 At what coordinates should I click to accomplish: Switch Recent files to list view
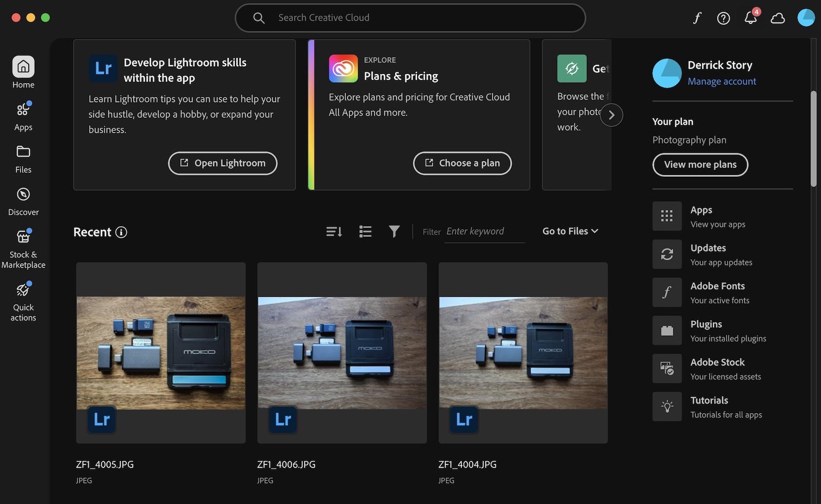pos(365,231)
